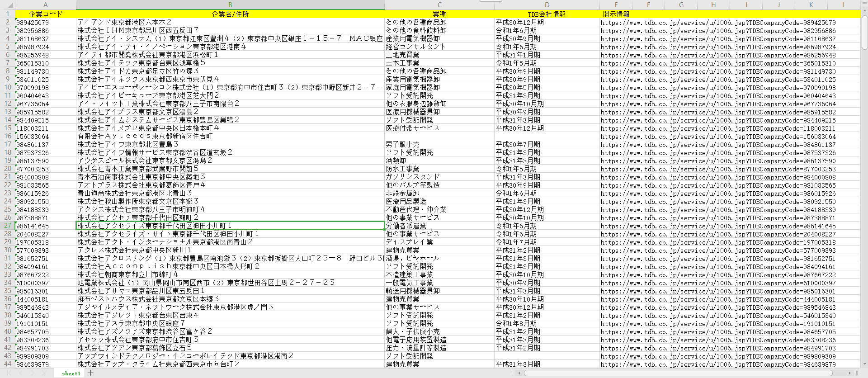Image resolution: width=868 pixels, height=378 pixels.
Task: Switch to the sheet1 tab
Action: [71, 373]
